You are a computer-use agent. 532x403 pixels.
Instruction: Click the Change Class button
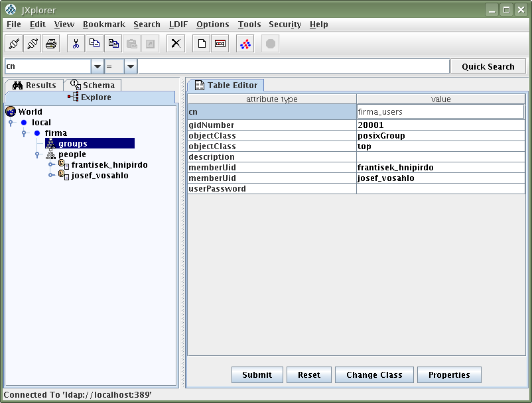click(374, 375)
